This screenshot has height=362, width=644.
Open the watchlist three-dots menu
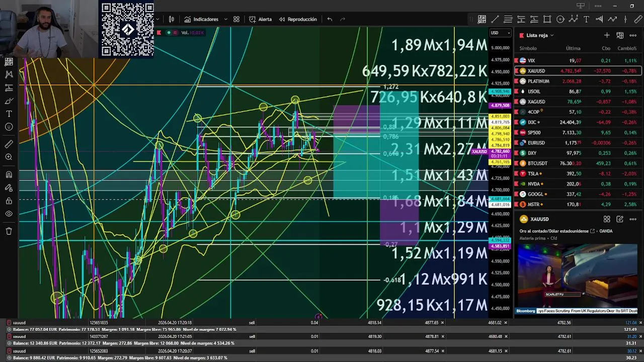633,35
